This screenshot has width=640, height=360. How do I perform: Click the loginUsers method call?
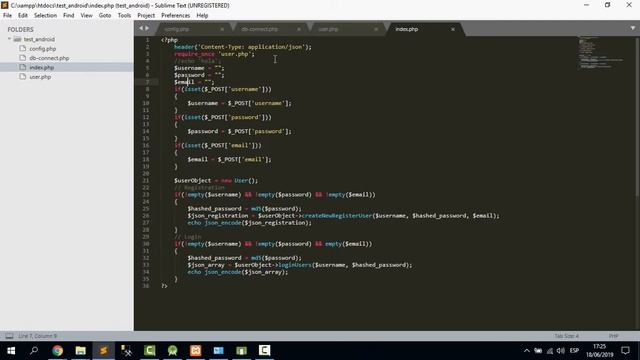coord(295,265)
